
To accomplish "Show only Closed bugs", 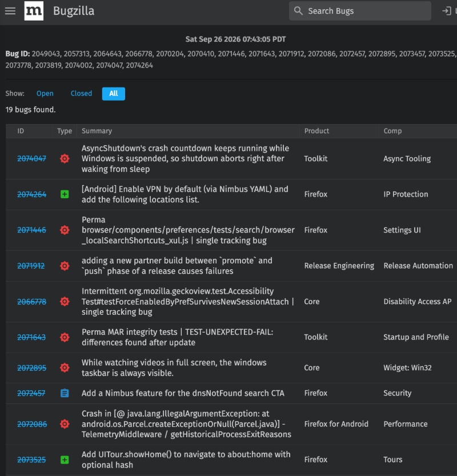I will coord(81,94).
